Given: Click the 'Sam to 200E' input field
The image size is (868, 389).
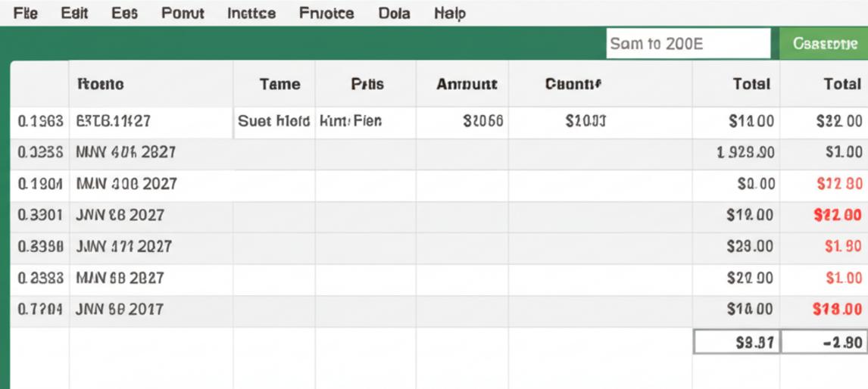Looking at the screenshot, I should [688, 44].
